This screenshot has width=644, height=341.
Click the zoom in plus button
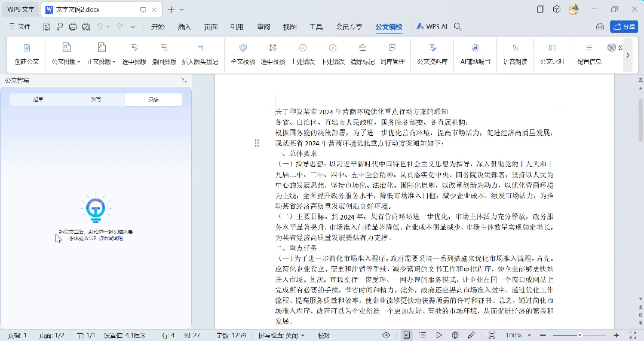(617, 335)
